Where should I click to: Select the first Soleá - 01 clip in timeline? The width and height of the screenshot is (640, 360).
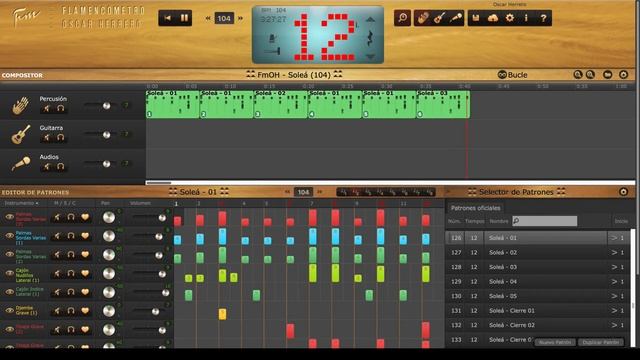coord(173,104)
